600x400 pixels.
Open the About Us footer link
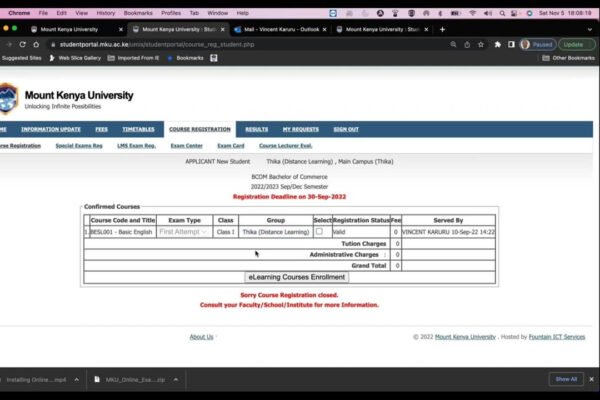[201, 337]
